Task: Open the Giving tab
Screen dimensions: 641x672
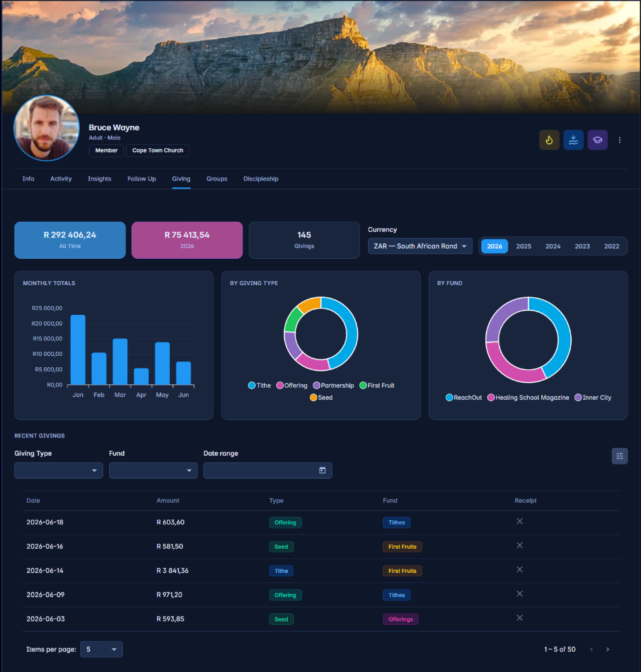Action: pyautogui.click(x=181, y=179)
